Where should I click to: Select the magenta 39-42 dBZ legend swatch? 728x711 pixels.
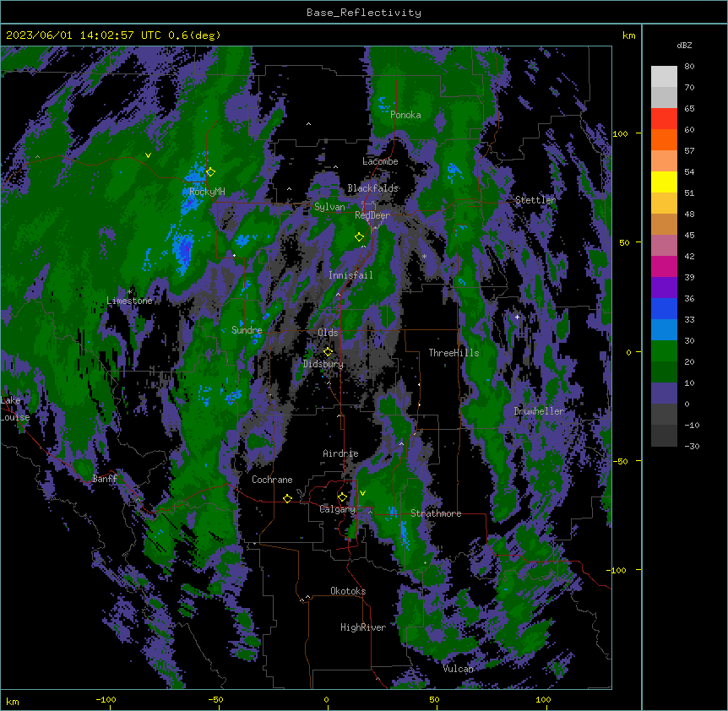[664, 266]
